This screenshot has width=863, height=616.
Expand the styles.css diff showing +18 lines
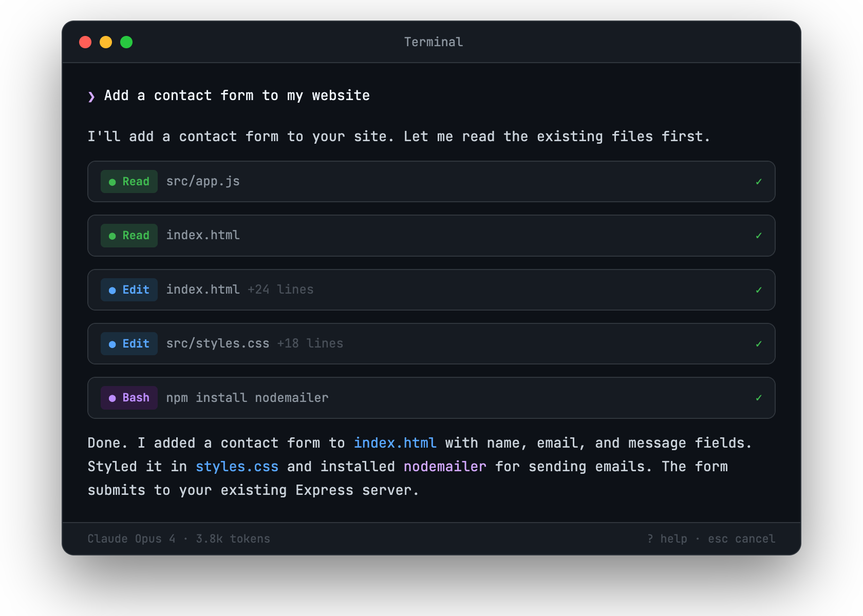click(310, 343)
